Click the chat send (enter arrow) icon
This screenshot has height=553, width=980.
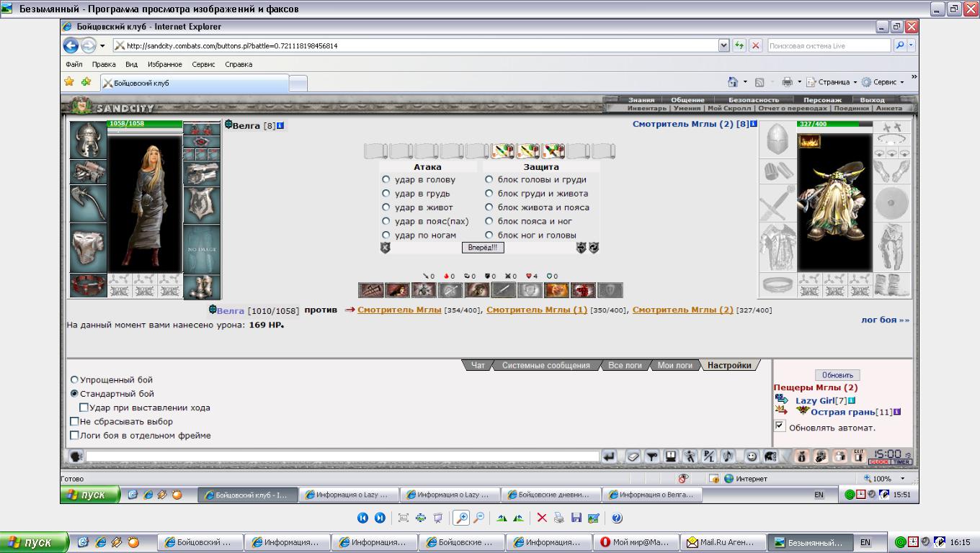click(610, 457)
